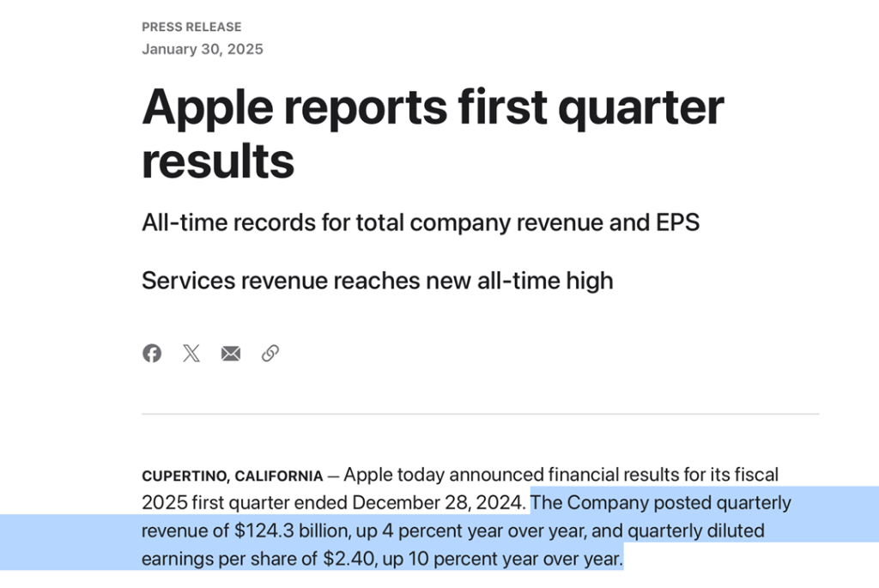The image size is (879, 588).
Task: Click the January 30, 2025 date
Action: (x=203, y=49)
